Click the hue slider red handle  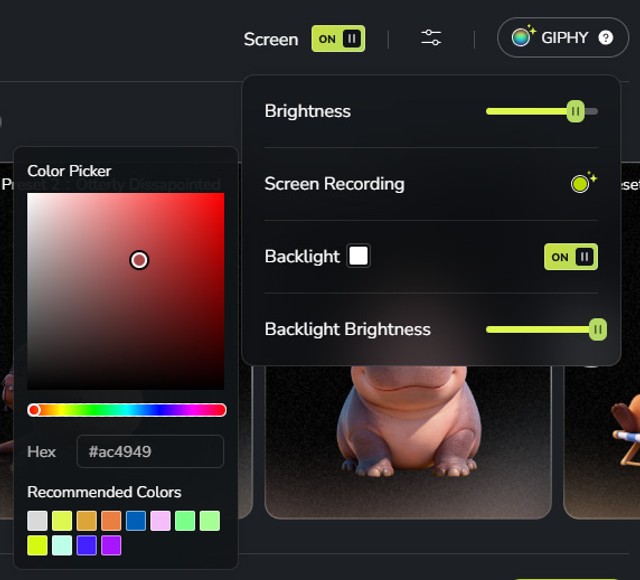coord(34,410)
